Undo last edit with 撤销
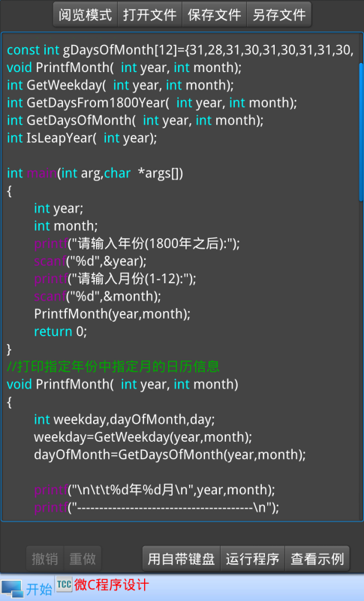364x601 pixels. (45, 559)
